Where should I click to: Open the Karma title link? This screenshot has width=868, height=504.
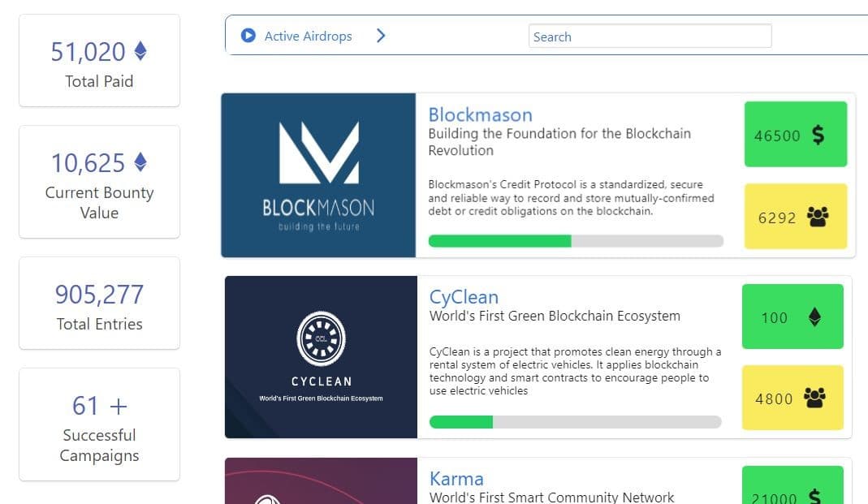456,479
